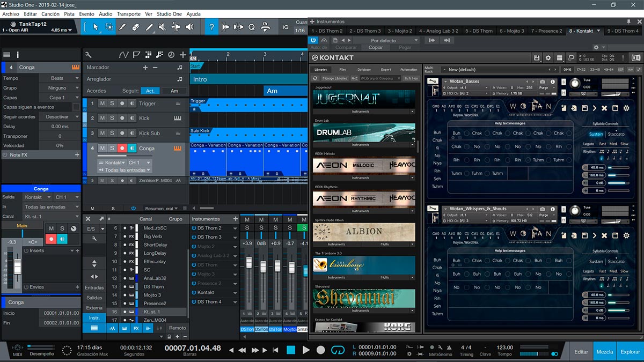This screenshot has width=644, height=362.
Task: Toggle loop mode in transport bar
Action: click(x=338, y=350)
